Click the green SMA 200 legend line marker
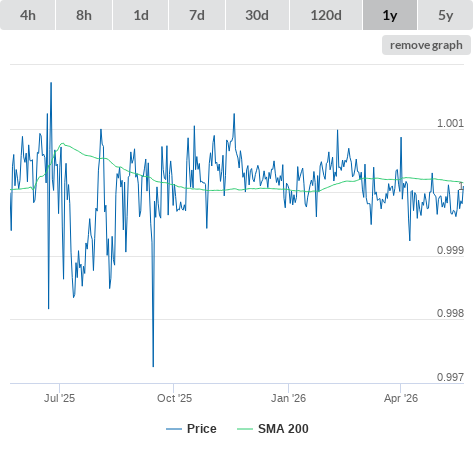The image size is (474, 455). coord(245,429)
